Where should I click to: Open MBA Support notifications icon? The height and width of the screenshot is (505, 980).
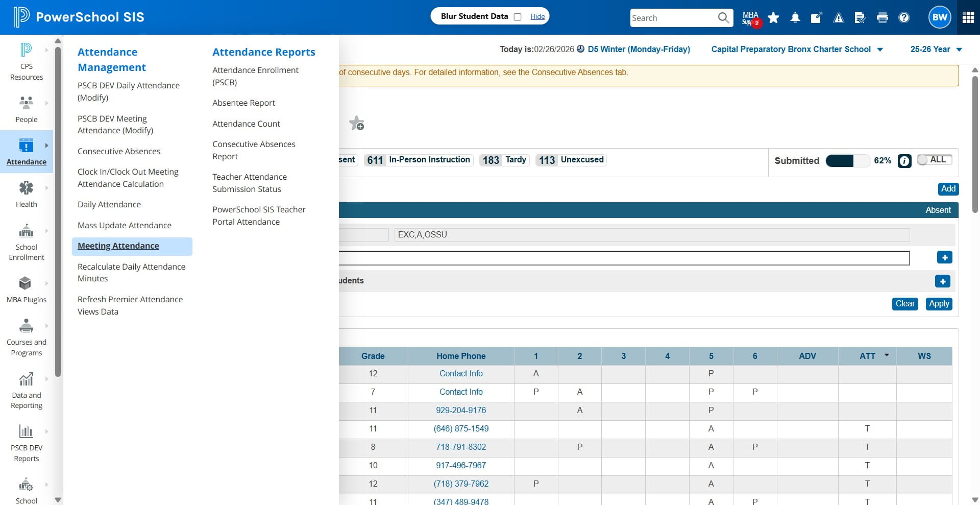(x=751, y=18)
